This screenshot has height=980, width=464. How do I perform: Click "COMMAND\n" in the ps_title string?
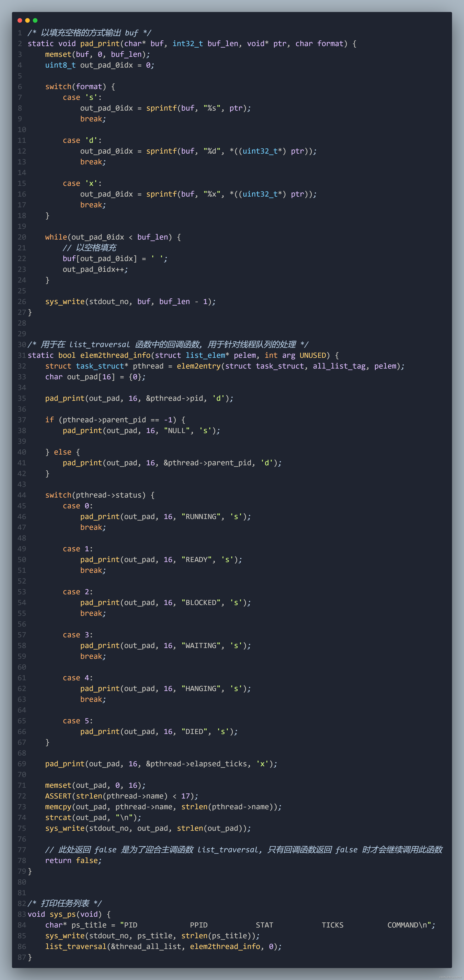[407, 925]
